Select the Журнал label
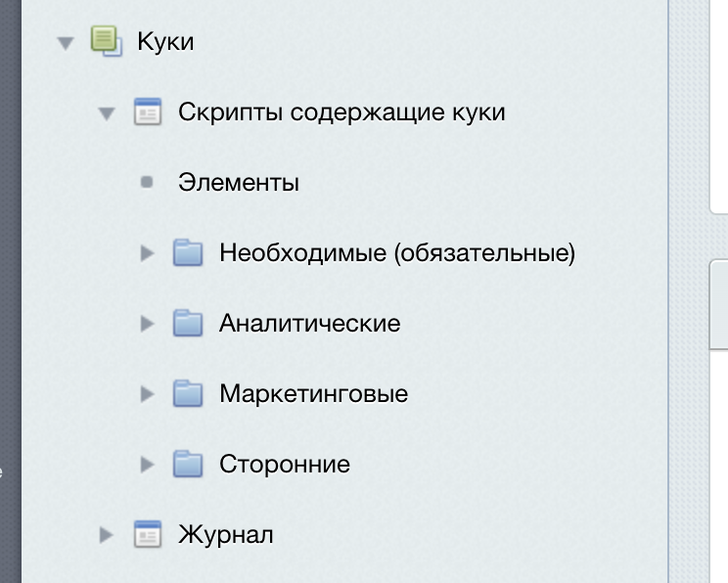728x583 pixels. (225, 535)
